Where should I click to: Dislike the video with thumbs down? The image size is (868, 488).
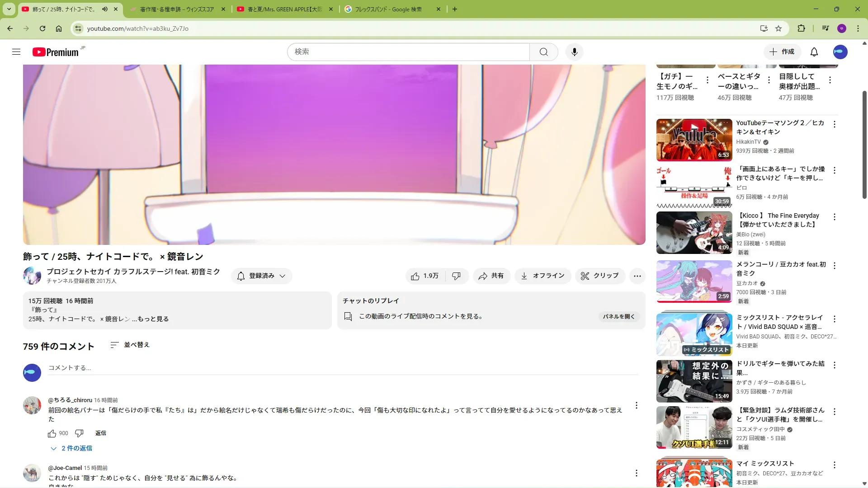[457, 276]
